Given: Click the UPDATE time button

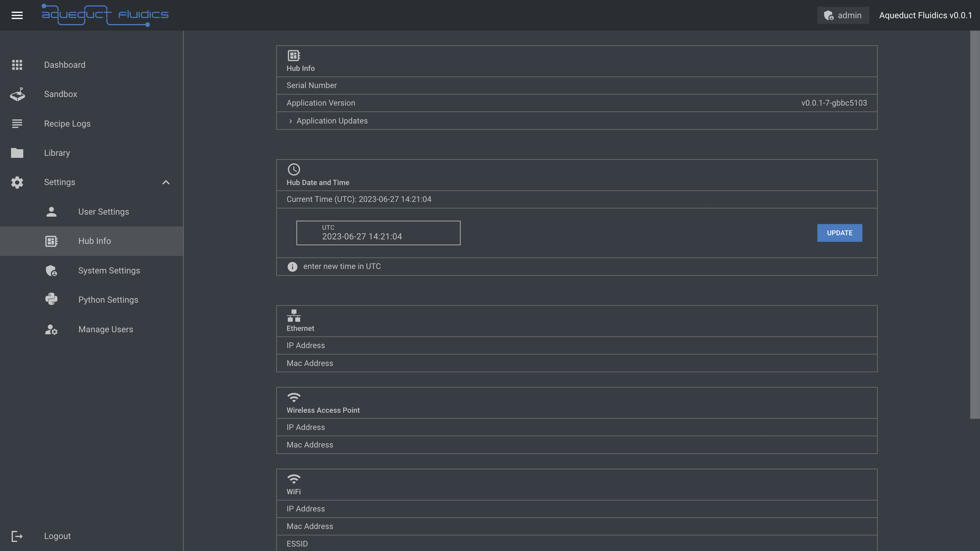Looking at the screenshot, I should pyautogui.click(x=840, y=233).
